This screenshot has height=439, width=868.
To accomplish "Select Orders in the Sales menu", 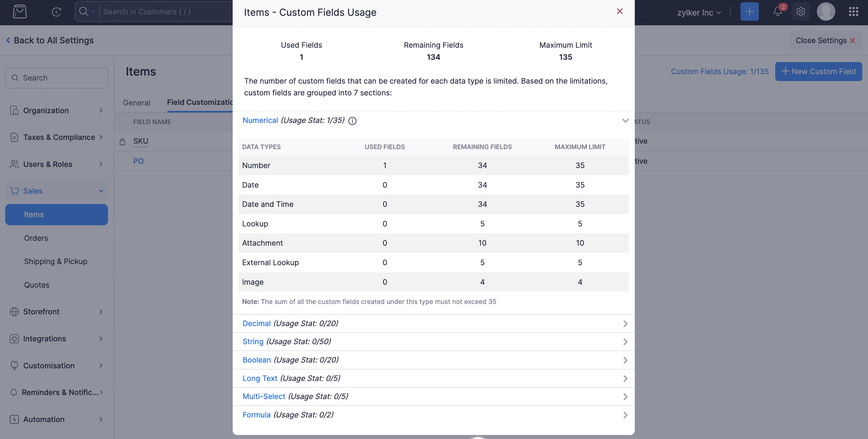I will (36, 238).
